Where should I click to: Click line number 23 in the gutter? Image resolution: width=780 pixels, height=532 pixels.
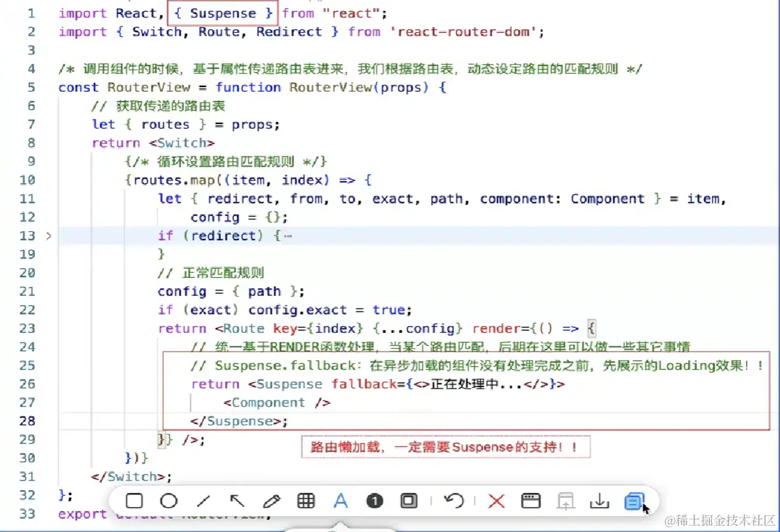tap(27, 328)
